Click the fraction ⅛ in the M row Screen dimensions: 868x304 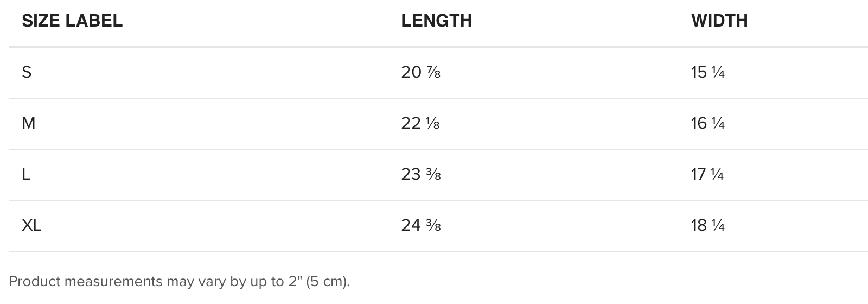[433, 124]
